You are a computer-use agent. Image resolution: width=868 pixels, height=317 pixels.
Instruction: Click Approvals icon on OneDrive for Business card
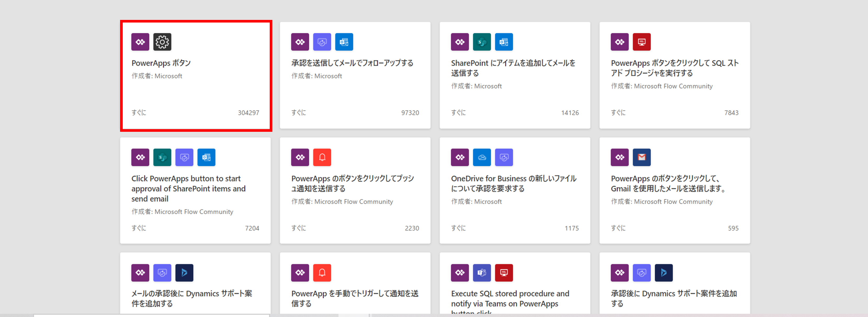[504, 157]
